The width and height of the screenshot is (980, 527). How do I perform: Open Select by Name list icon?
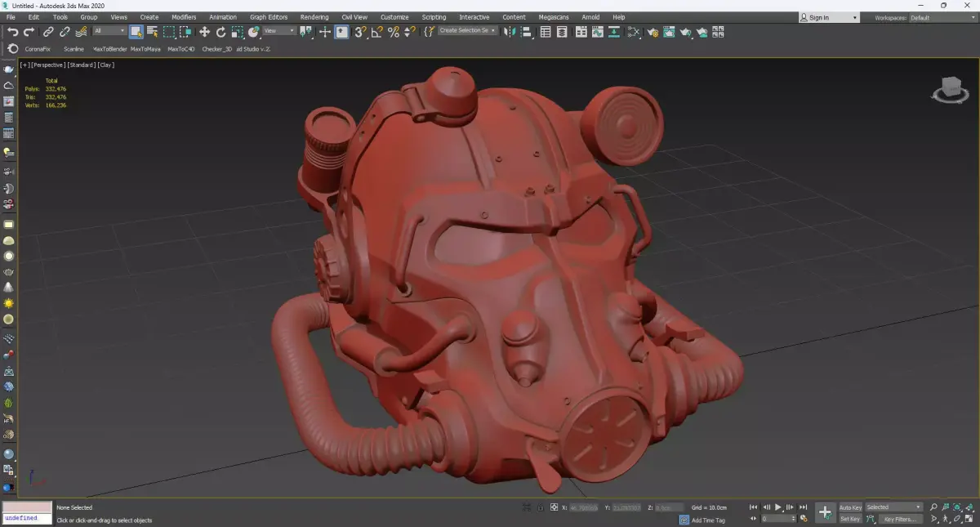[153, 32]
